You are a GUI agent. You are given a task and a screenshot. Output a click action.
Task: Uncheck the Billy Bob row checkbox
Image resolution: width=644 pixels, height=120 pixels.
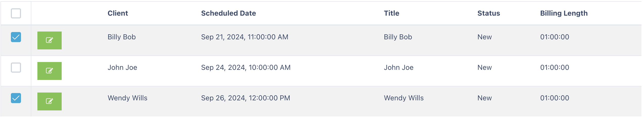point(16,37)
